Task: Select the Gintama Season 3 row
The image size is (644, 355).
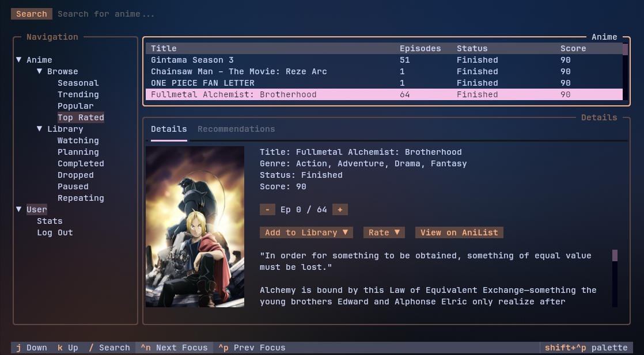Action: 384,60
